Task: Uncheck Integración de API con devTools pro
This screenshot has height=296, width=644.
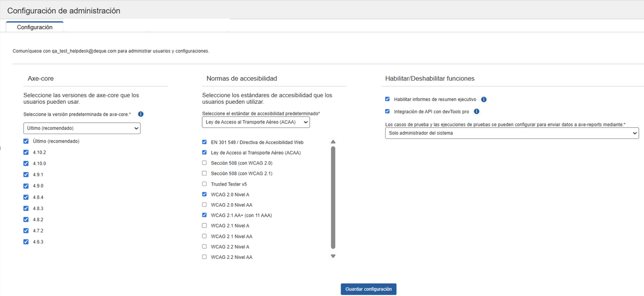Action: pyautogui.click(x=388, y=111)
